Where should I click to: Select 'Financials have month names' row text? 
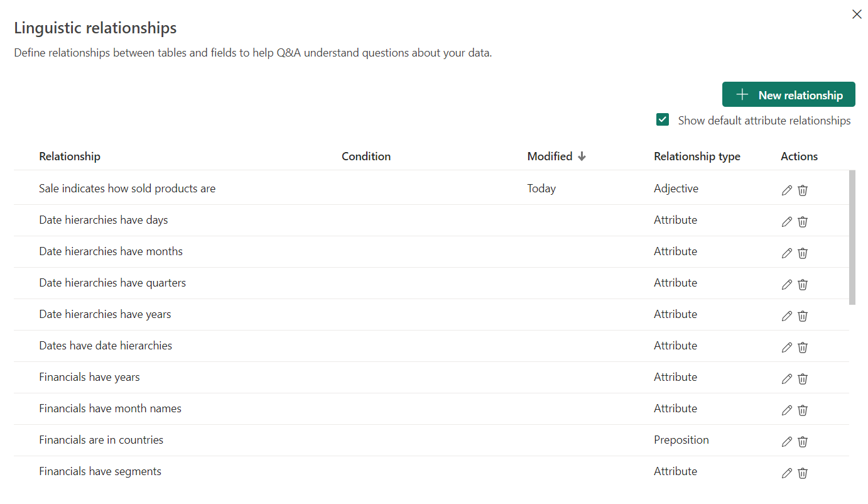[110, 408]
